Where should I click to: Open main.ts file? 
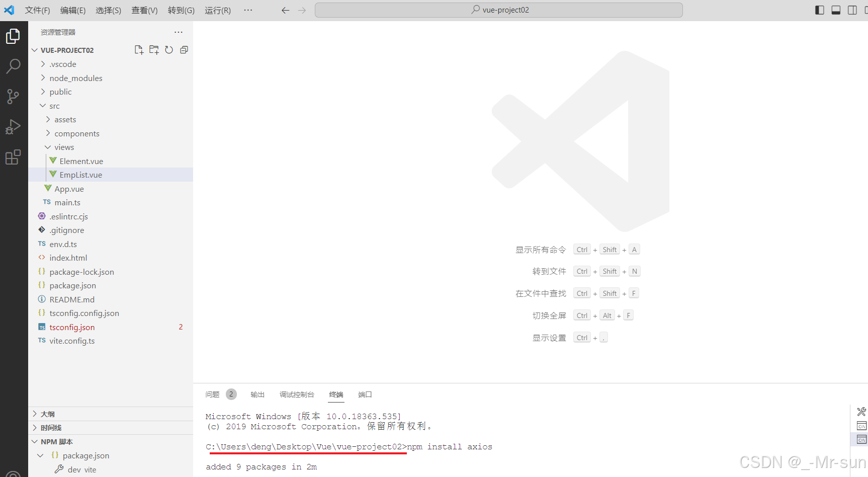[x=111, y=203]
